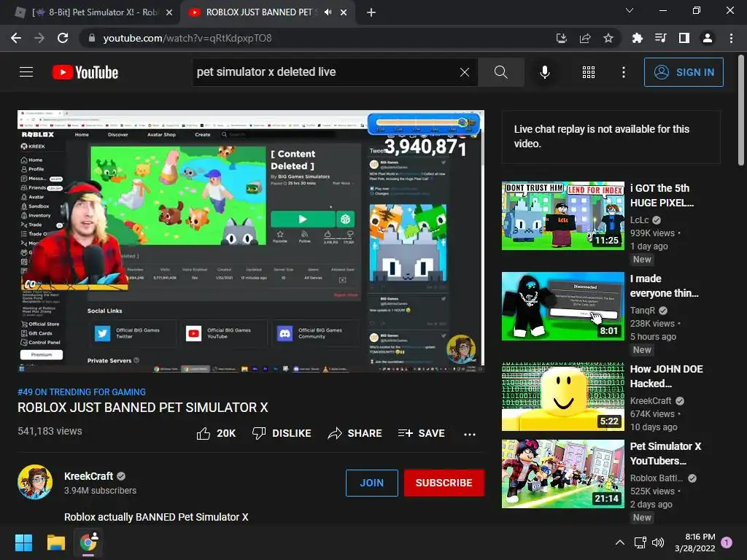This screenshot has width=747, height=560.
Task: Mute the tab via speaker icon
Action: (x=328, y=12)
